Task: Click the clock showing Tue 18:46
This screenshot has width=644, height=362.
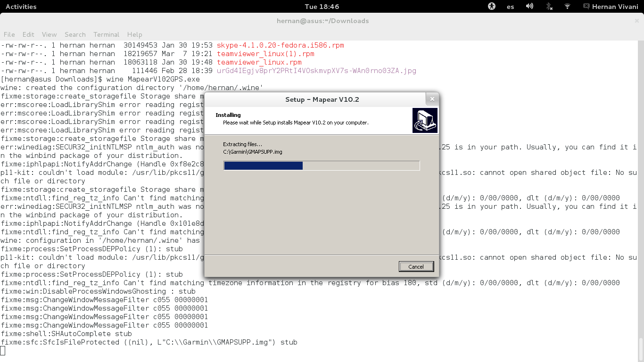Action: pyautogui.click(x=322, y=7)
